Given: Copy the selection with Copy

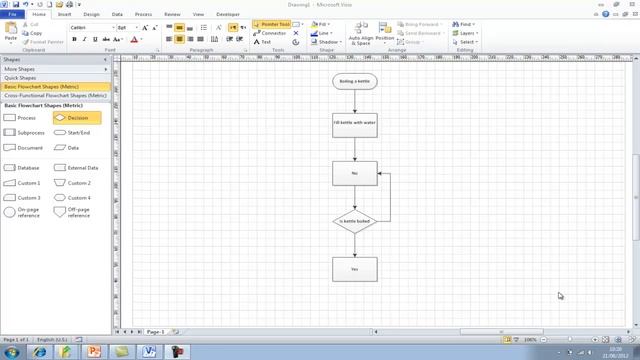Looking at the screenshot, I should [32, 33].
